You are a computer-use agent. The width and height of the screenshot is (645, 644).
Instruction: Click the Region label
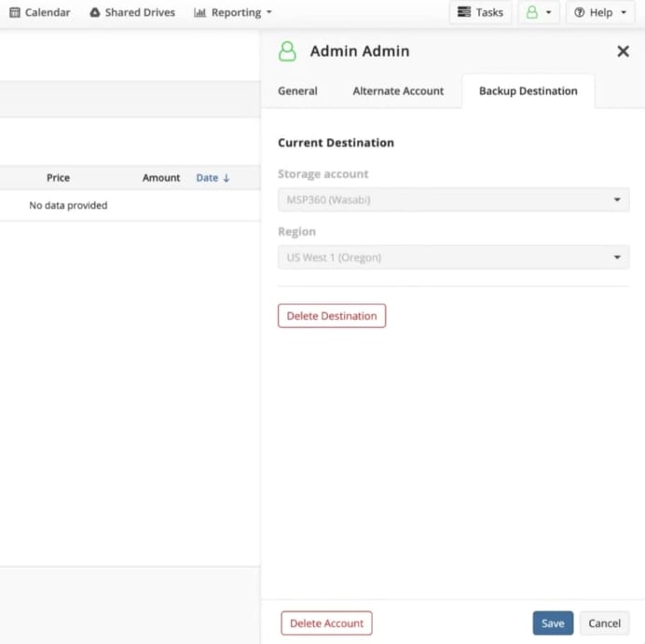297,231
